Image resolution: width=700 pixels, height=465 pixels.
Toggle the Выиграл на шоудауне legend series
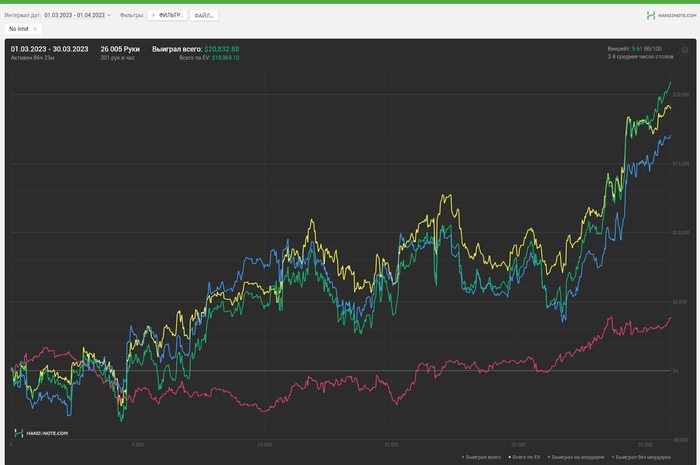pyautogui.click(x=576, y=457)
